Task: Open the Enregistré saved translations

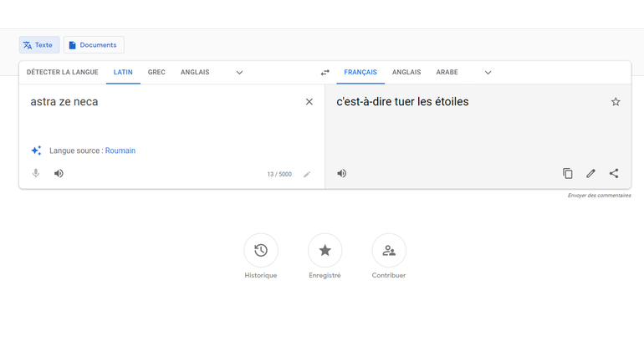Action: tap(325, 251)
